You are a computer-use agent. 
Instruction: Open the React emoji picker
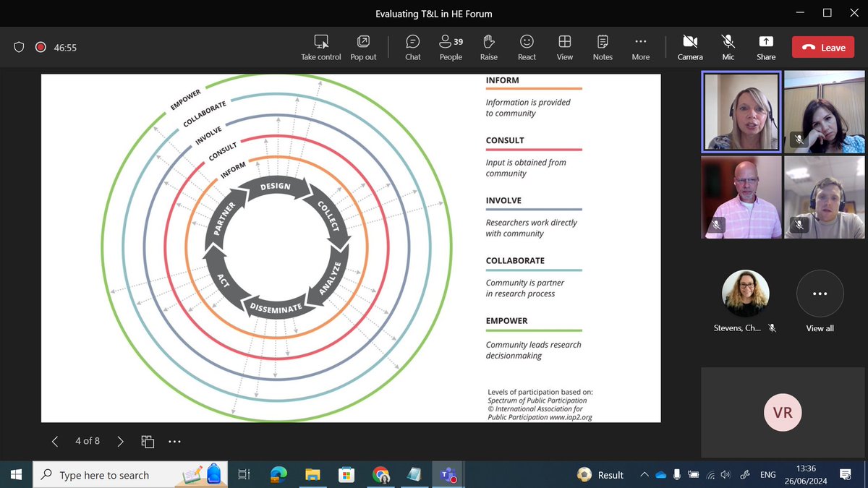[x=527, y=47]
